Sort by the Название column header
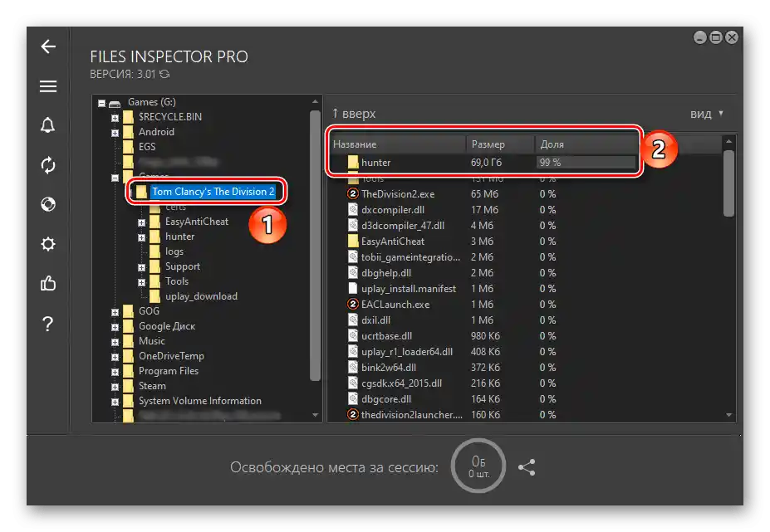The image size is (770, 532). point(398,144)
